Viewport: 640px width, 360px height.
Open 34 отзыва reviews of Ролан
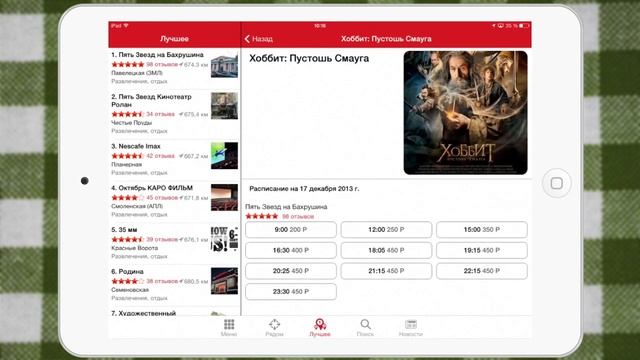(160, 114)
